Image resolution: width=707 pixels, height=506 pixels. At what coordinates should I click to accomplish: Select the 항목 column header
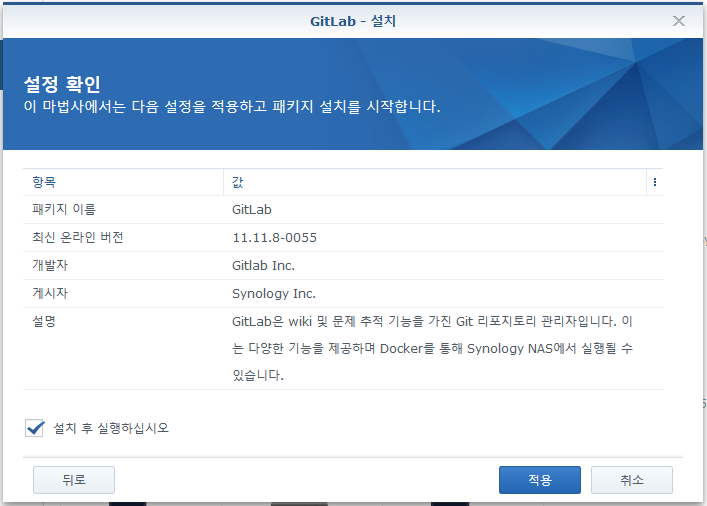[x=123, y=182]
